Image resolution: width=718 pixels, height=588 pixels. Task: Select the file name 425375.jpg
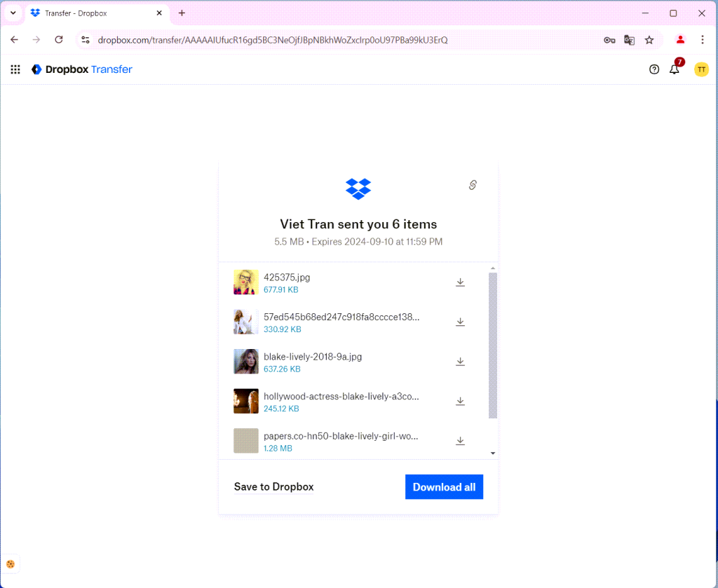pos(287,278)
